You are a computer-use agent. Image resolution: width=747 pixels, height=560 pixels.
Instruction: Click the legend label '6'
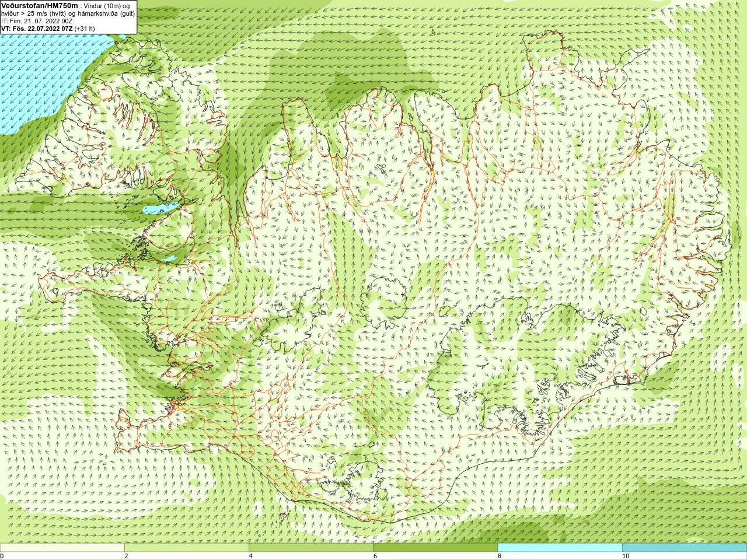click(x=375, y=556)
